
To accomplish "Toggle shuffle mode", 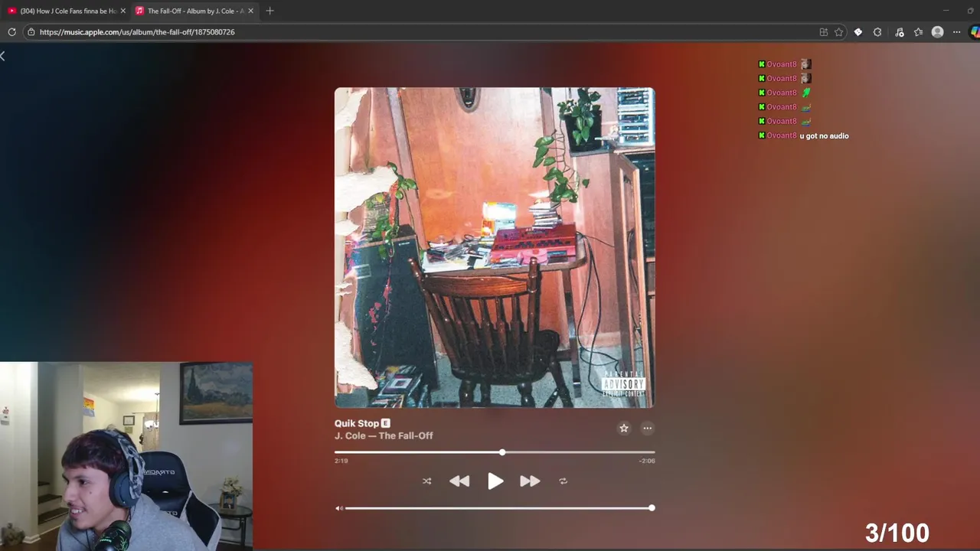I will pyautogui.click(x=426, y=481).
